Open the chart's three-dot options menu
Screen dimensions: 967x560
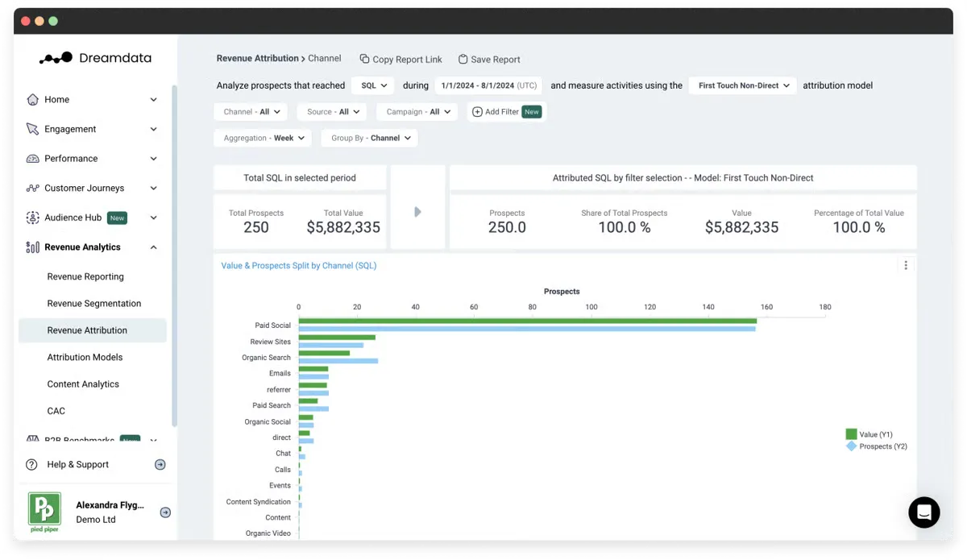click(905, 264)
